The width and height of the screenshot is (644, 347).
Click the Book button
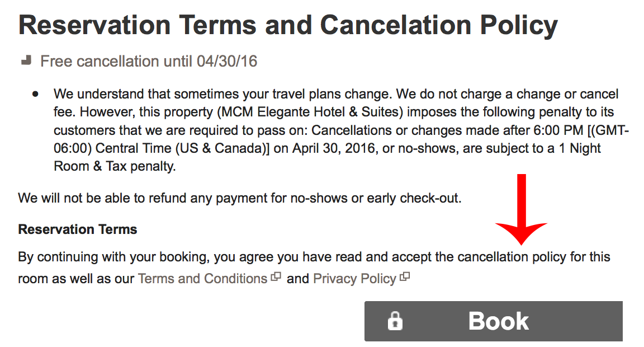(493, 321)
